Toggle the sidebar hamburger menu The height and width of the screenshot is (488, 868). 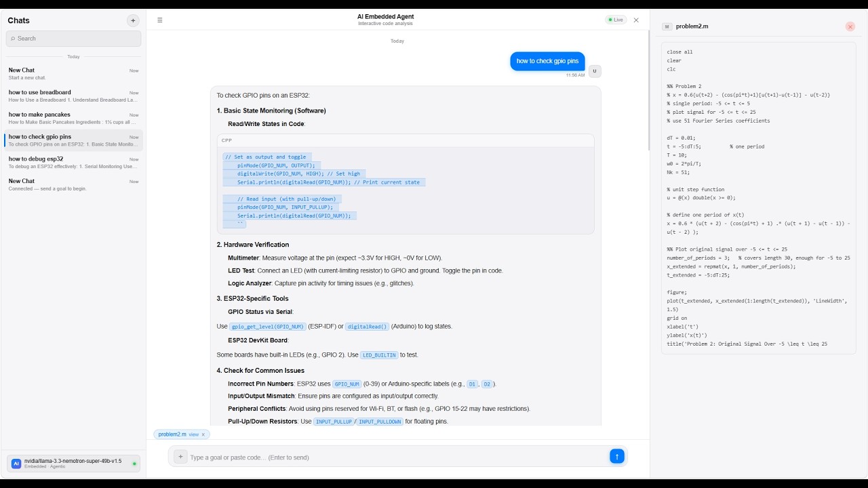coord(160,20)
